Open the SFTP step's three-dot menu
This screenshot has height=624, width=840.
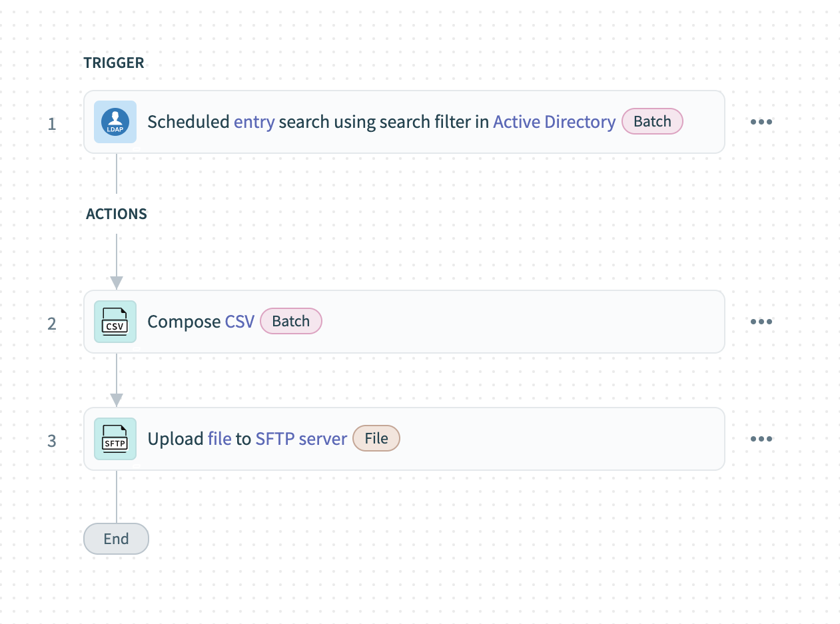761,438
